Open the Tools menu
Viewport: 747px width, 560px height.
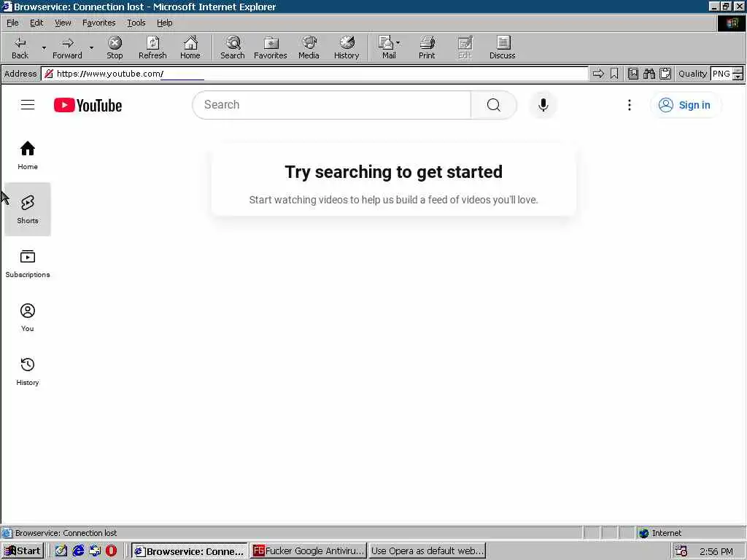[136, 23]
